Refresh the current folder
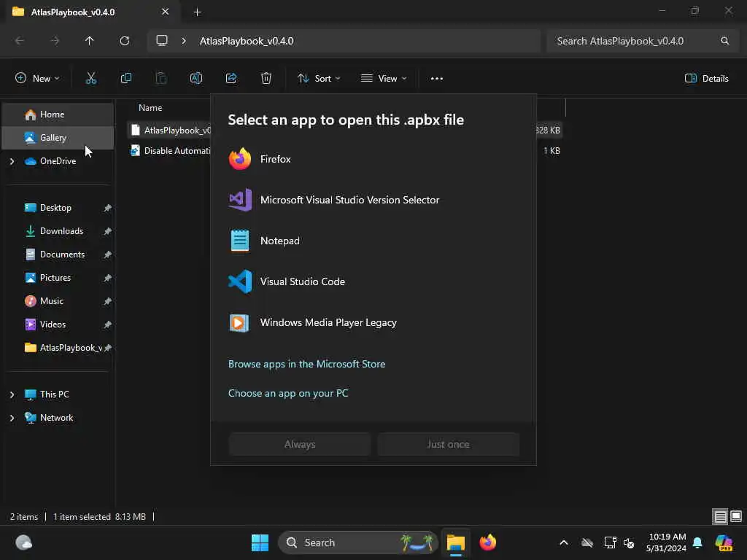Screen dimensions: 747x560 125,41
